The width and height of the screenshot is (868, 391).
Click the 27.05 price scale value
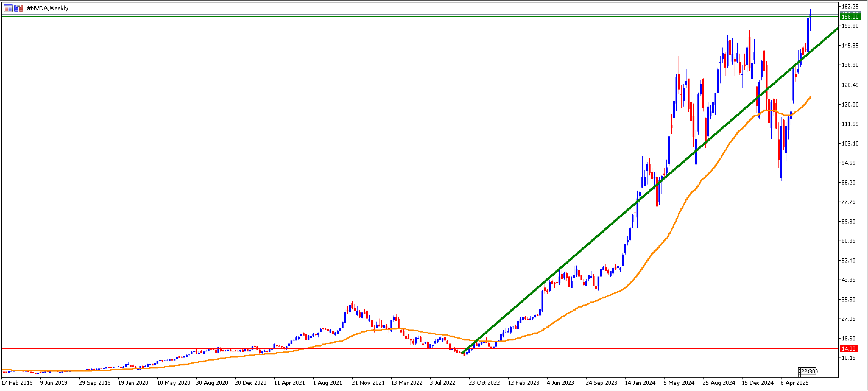click(849, 319)
